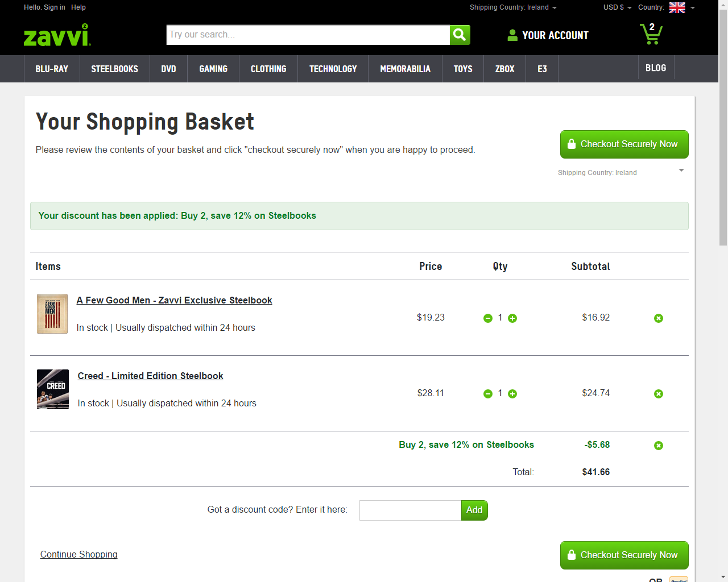The height and width of the screenshot is (582, 728).
Task: Click Continue Shopping link
Action: tap(79, 554)
